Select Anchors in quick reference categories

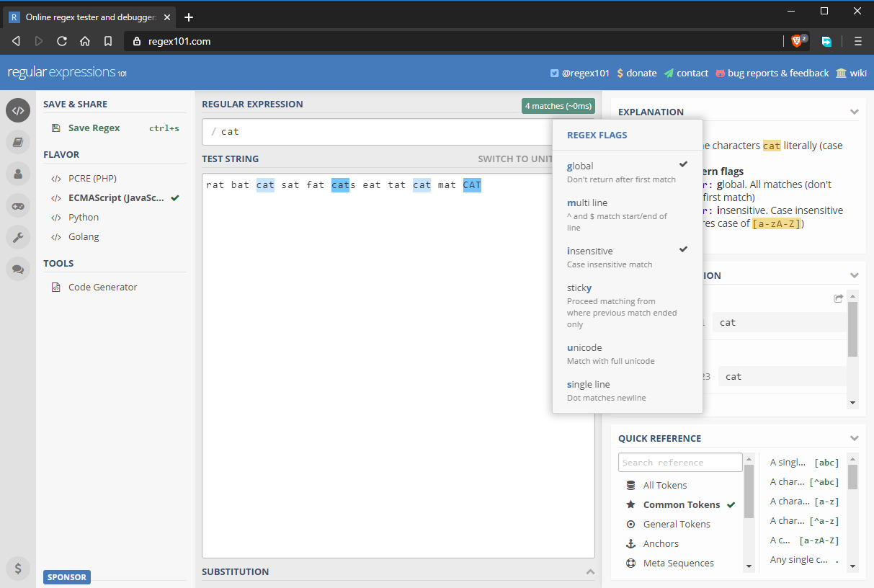point(661,543)
